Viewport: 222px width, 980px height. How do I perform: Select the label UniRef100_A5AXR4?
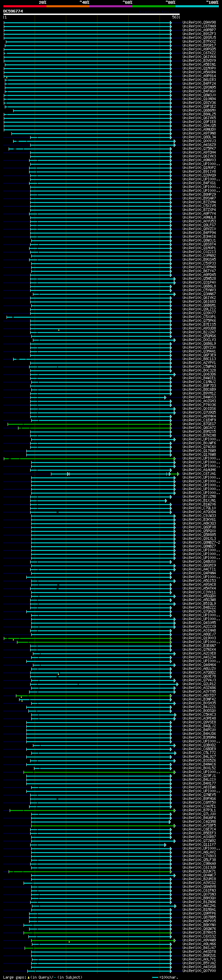199,72
